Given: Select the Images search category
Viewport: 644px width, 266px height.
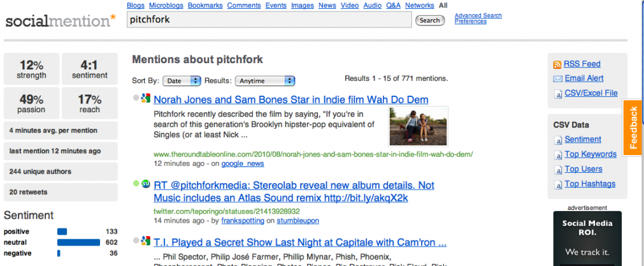Looking at the screenshot, I should click(x=303, y=5).
